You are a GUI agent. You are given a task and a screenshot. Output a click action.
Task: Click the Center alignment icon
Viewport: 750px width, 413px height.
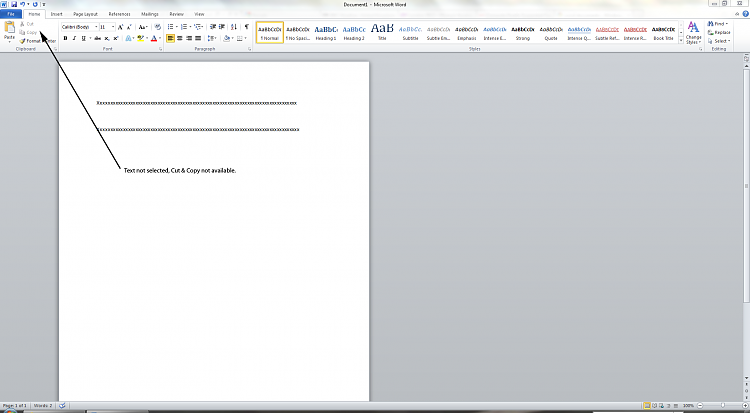coord(180,38)
